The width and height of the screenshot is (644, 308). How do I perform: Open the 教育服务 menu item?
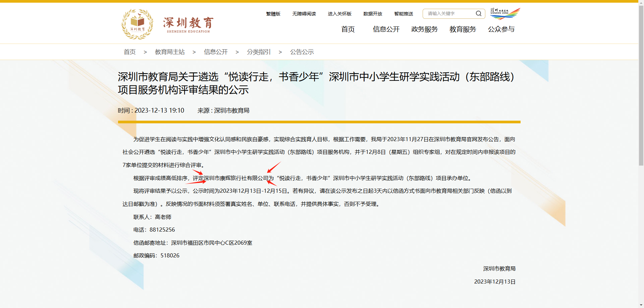[463, 29]
